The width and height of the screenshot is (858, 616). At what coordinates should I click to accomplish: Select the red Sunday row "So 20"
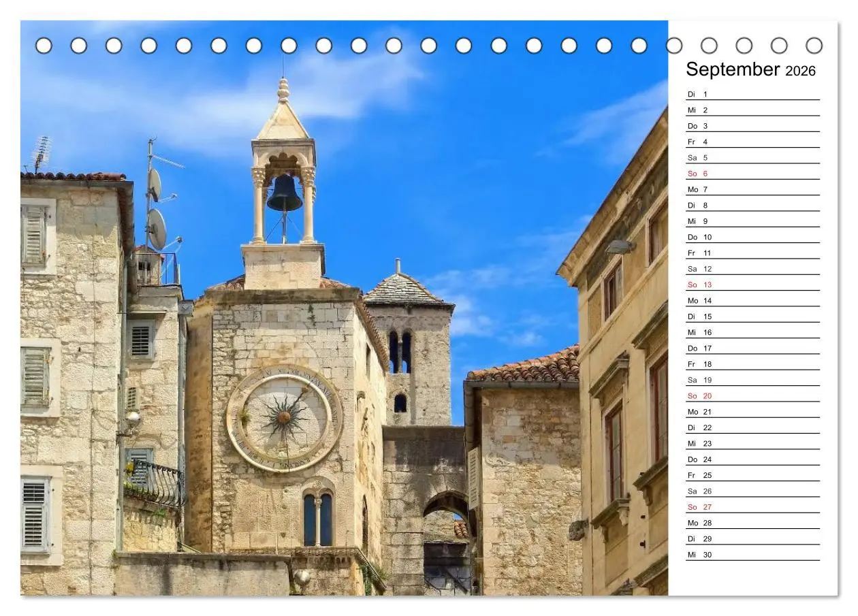point(752,395)
